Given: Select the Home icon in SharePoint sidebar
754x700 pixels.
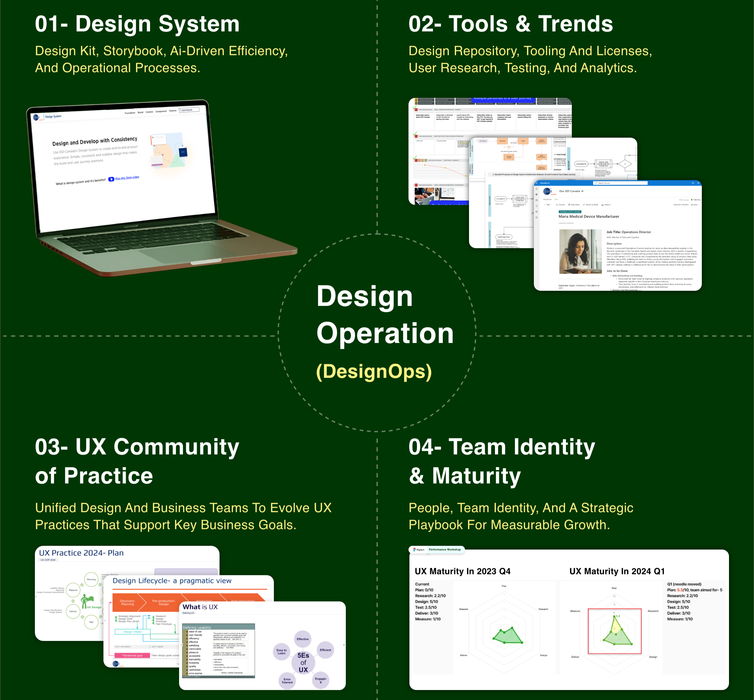Looking at the screenshot, I should click(x=537, y=189).
